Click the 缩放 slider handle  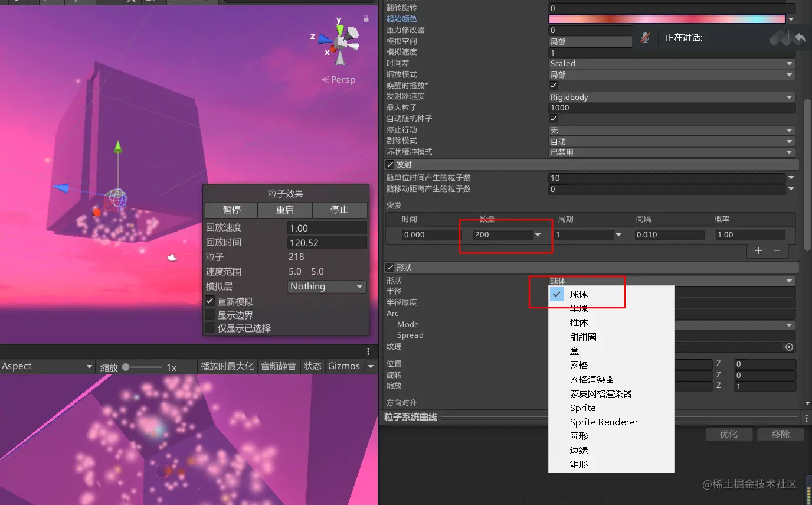[126, 367]
